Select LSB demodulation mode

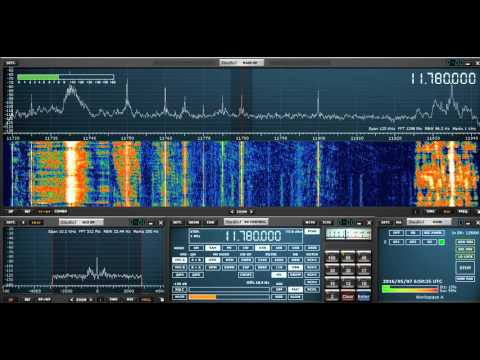click(279, 248)
